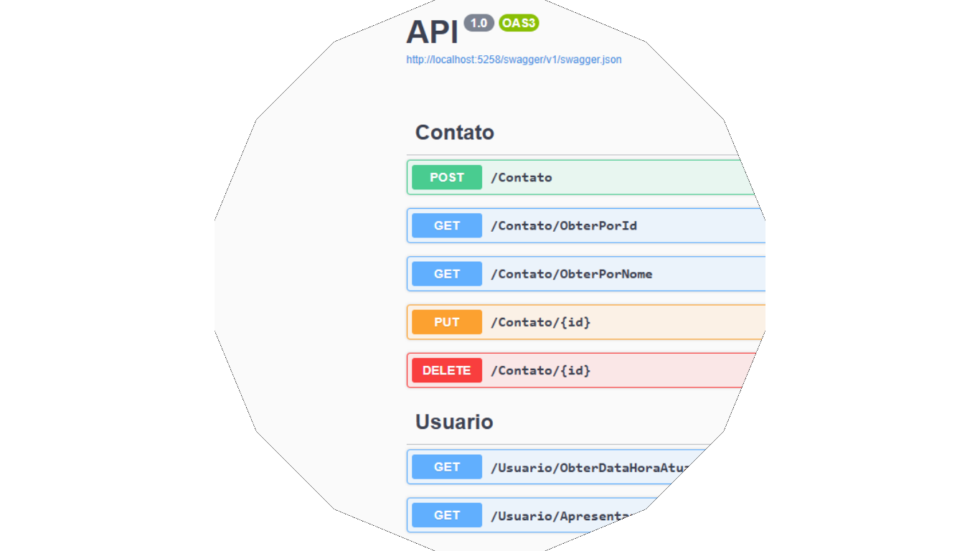Click GET badge of ObterPorId row
980x551 pixels.
pyautogui.click(x=447, y=225)
